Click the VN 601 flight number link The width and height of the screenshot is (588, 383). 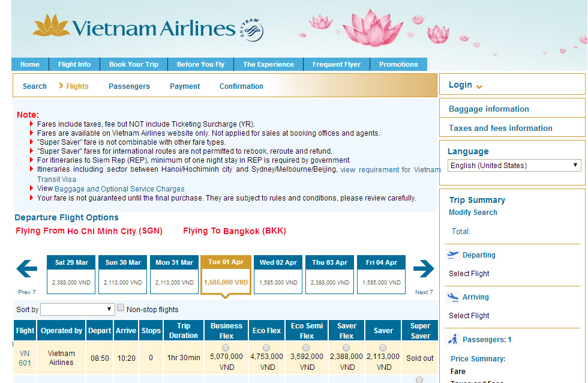click(x=25, y=358)
